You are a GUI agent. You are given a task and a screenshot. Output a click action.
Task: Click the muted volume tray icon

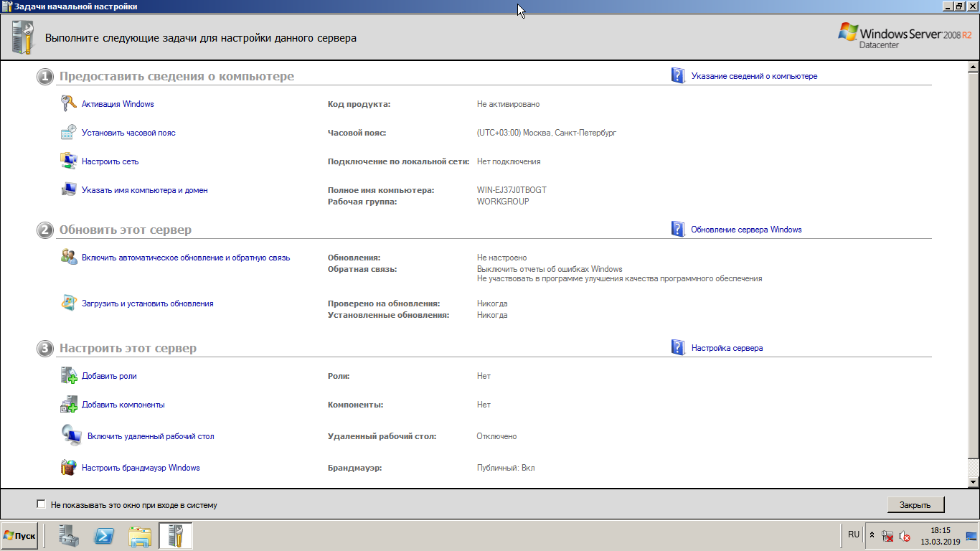coord(903,536)
